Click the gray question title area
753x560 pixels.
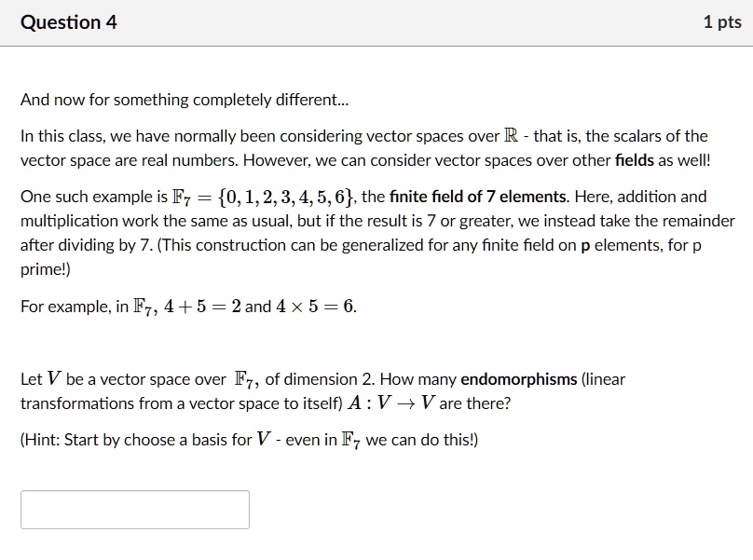(x=68, y=21)
